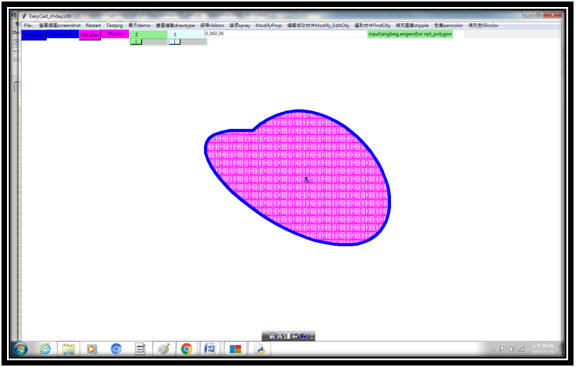Open Internet Explorer from the taskbar

tap(45, 349)
